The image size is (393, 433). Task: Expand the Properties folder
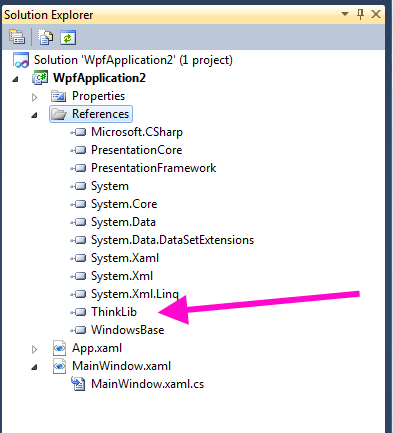[34, 97]
